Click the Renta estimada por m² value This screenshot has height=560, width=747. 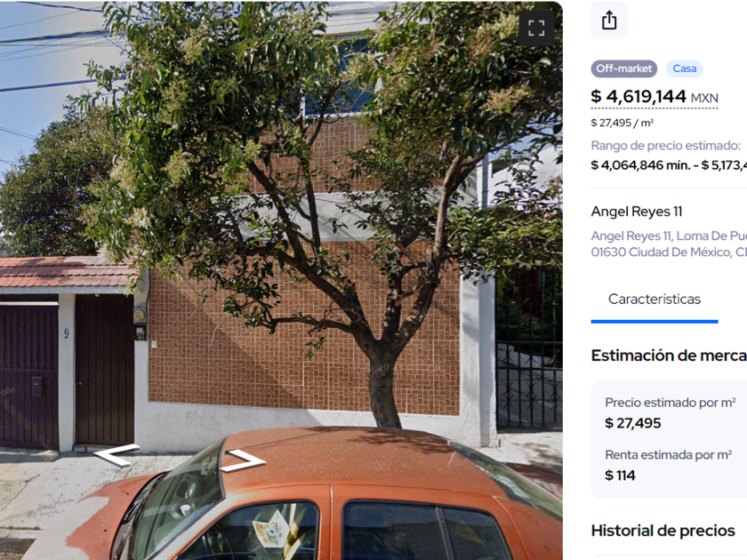[620, 476]
